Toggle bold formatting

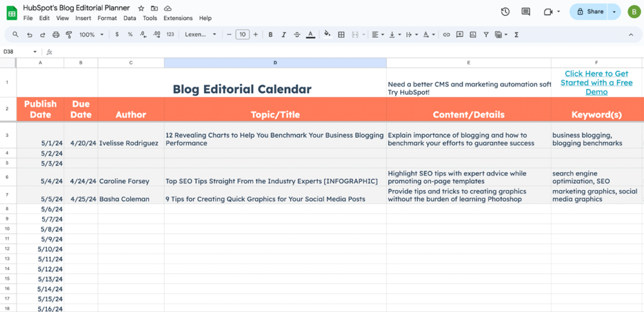coord(270,35)
